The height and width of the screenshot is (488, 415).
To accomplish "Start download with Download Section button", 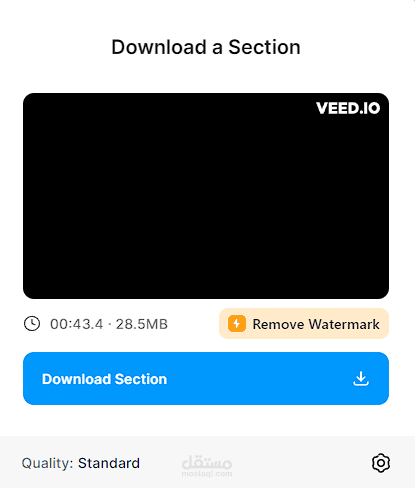I will point(206,378).
